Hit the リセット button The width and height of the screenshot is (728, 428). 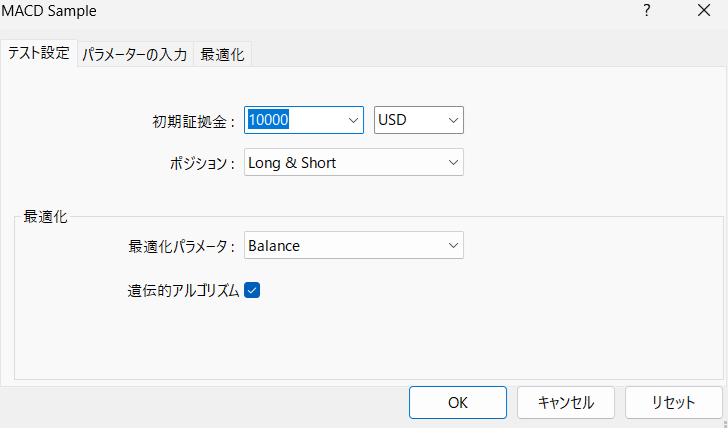(x=673, y=403)
